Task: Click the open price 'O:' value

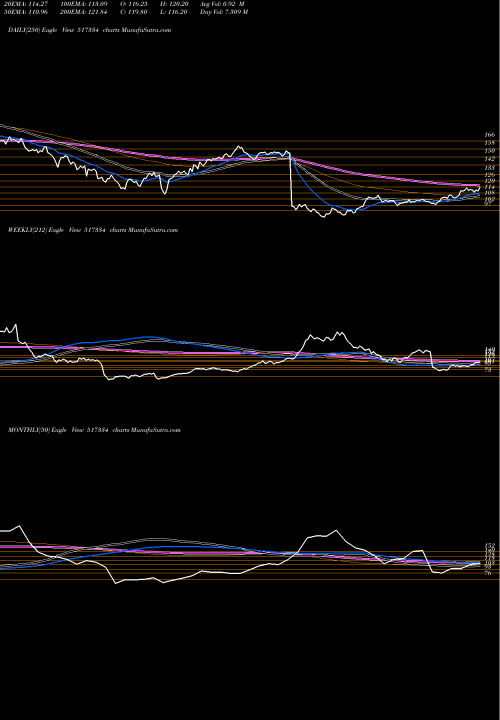Action: pos(140,4)
